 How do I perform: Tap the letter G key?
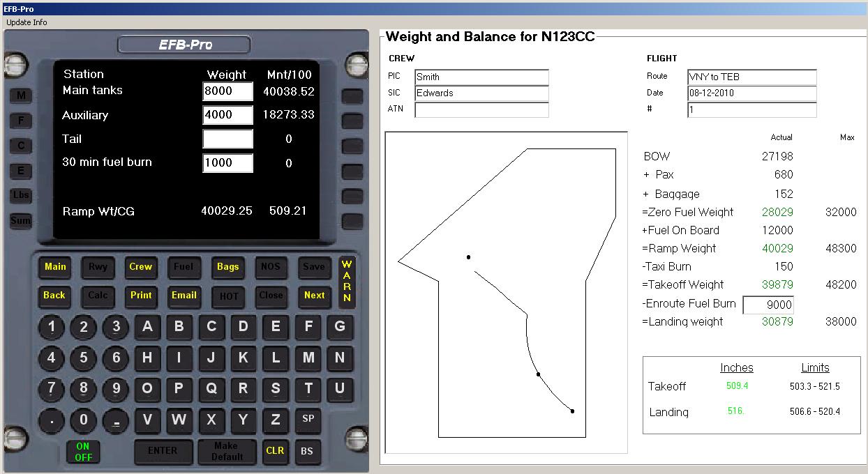340,326
